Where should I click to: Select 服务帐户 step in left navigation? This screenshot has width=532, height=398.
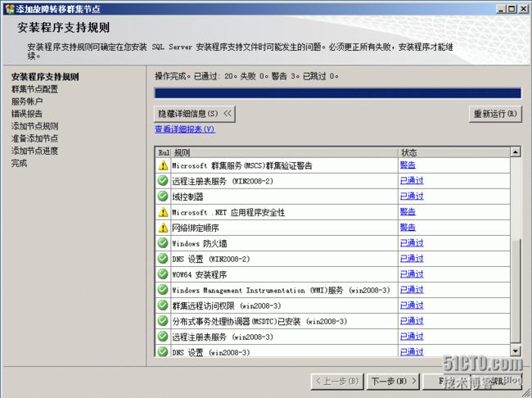pyautogui.click(x=27, y=102)
